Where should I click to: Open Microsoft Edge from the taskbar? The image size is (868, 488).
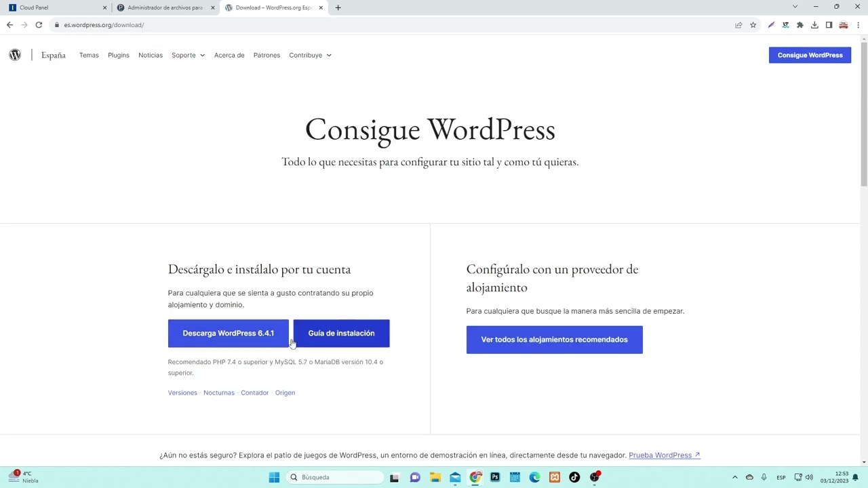coord(535,477)
